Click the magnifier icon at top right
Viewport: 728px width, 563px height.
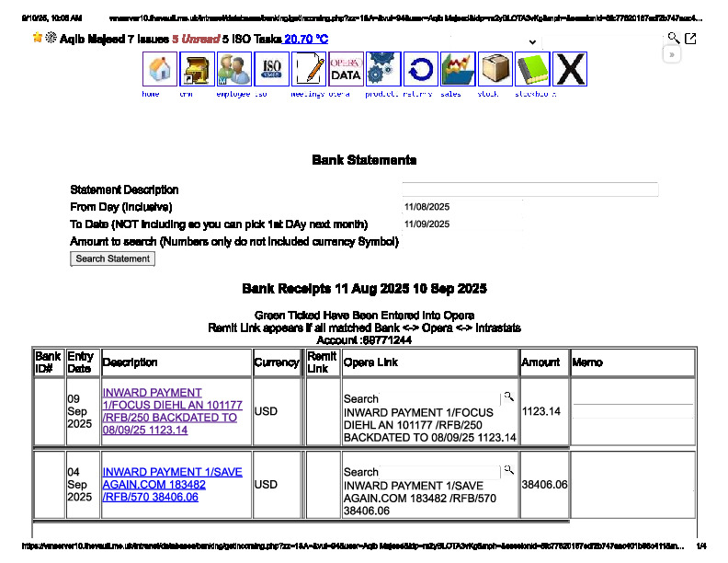tap(673, 38)
